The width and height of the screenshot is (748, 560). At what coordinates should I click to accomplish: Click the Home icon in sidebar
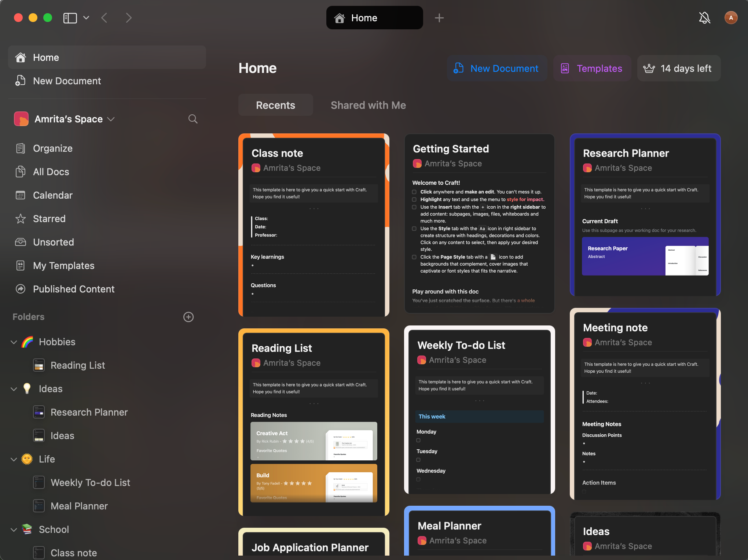click(x=21, y=57)
